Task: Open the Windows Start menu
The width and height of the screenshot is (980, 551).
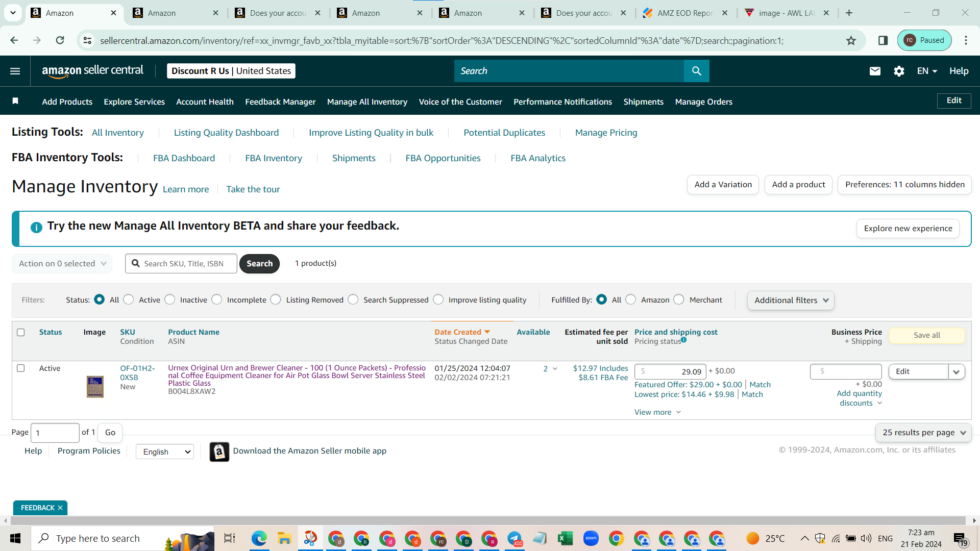Action: [15, 538]
